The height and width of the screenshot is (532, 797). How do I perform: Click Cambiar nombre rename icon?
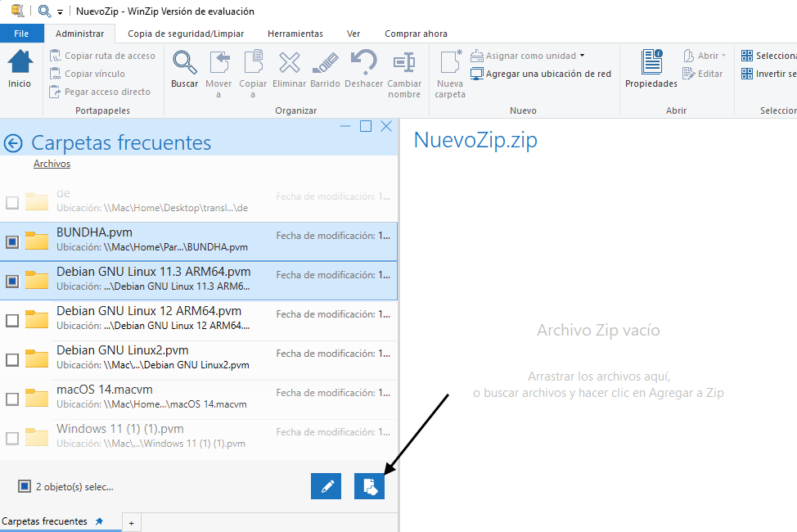pos(404,74)
